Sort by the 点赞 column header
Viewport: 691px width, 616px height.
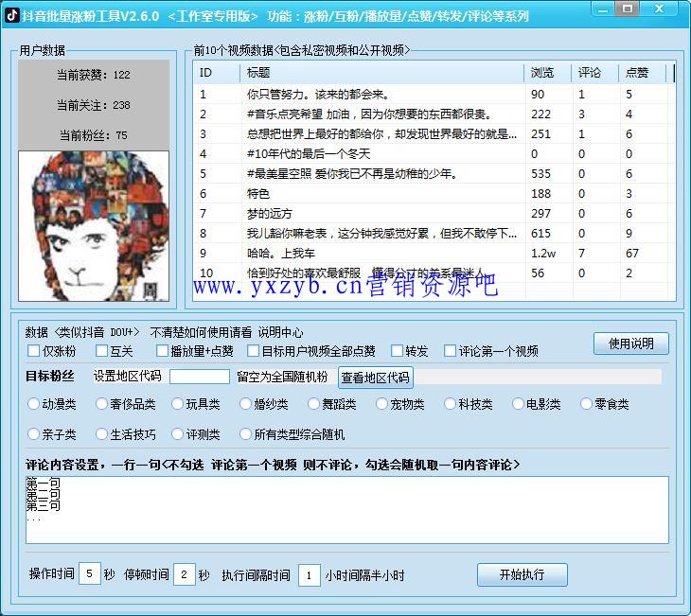pos(642,73)
